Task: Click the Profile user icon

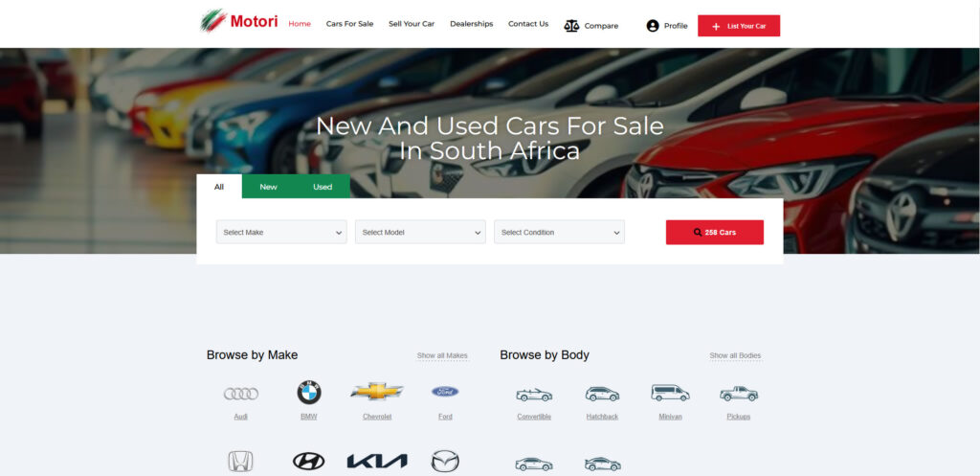Action: tap(653, 26)
